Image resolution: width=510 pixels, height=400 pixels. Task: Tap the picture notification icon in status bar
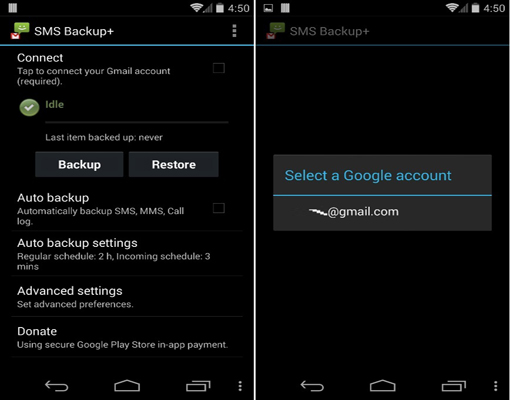point(268,8)
